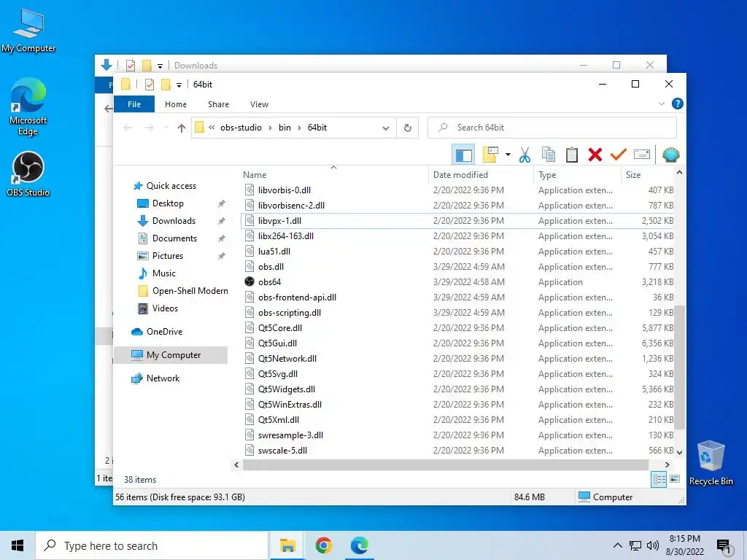Screen dimensions: 747x560
Task: Click the red X Delete icon
Action: 595,155
